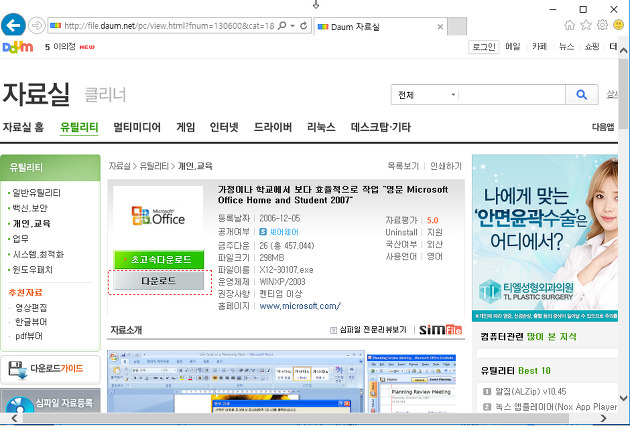Close the Daum 자료실 browser tab
Viewport: 630px width, 426px height.
point(440,27)
